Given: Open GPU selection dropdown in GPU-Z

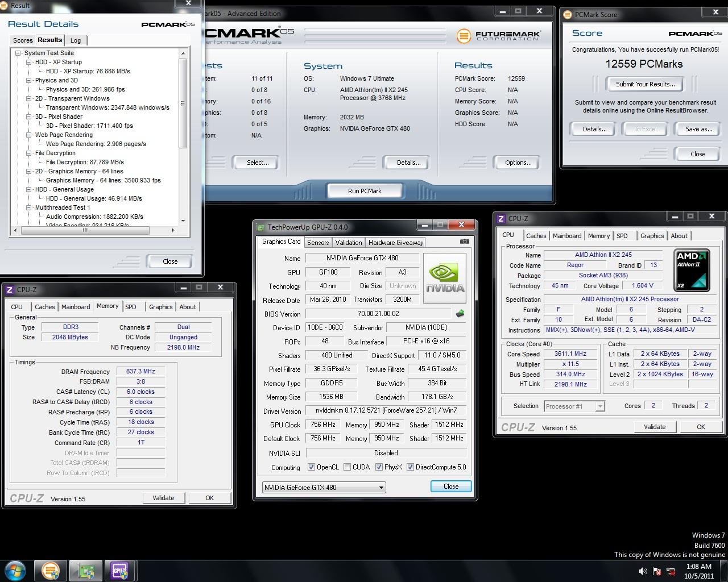Looking at the screenshot, I should click(324, 488).
